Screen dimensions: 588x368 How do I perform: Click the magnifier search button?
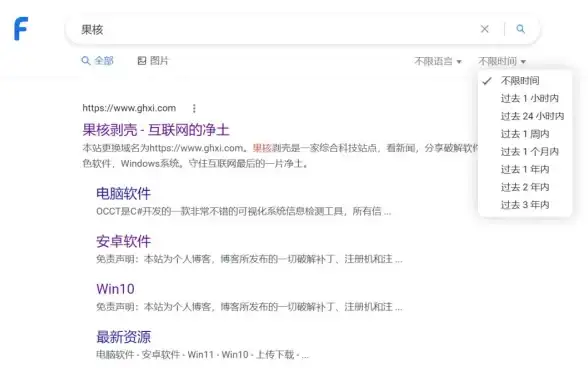(x=520, y=29)
